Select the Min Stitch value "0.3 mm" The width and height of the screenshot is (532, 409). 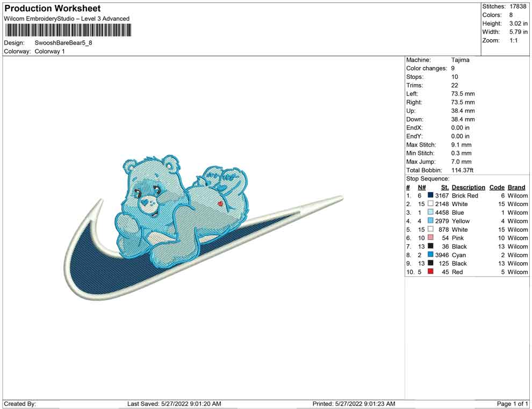point(462,153)
